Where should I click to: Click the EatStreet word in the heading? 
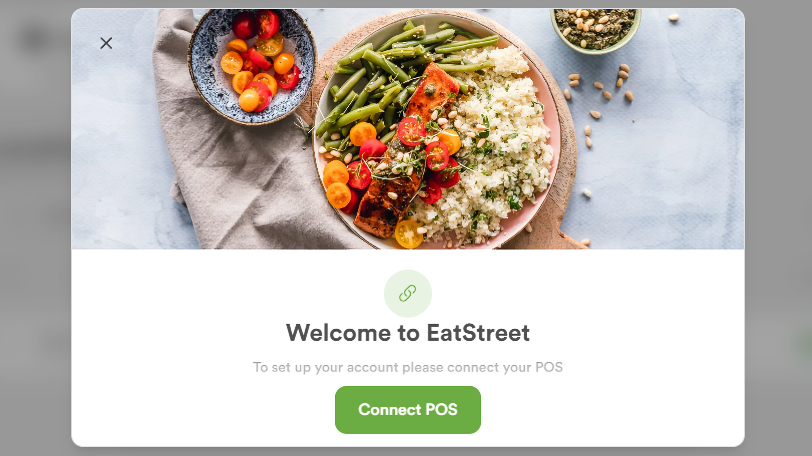click(478, 333)
